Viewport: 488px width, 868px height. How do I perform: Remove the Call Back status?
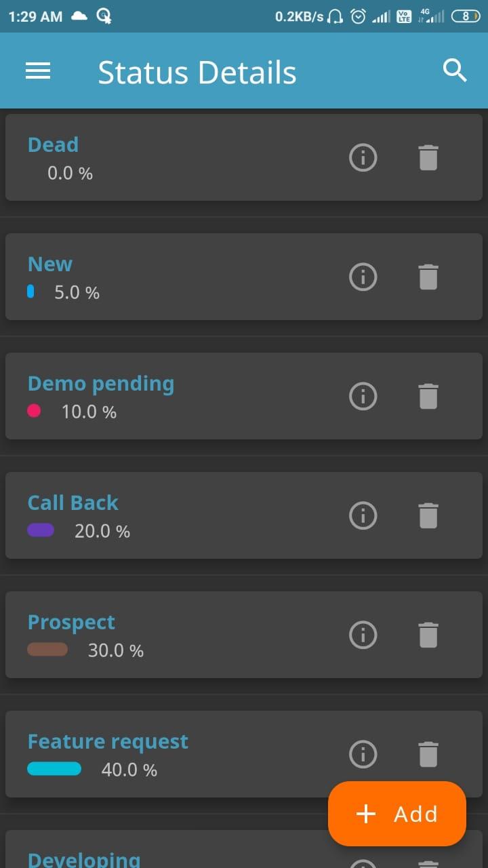(x=428, y=515)
